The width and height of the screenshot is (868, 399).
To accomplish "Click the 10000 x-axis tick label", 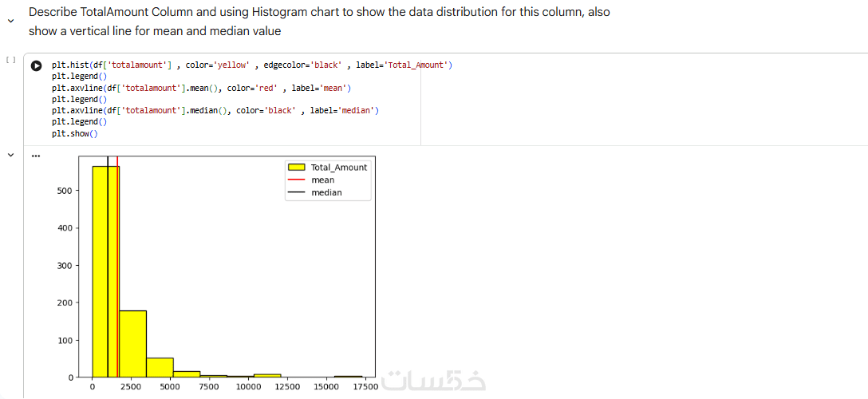I will point(248,387).
